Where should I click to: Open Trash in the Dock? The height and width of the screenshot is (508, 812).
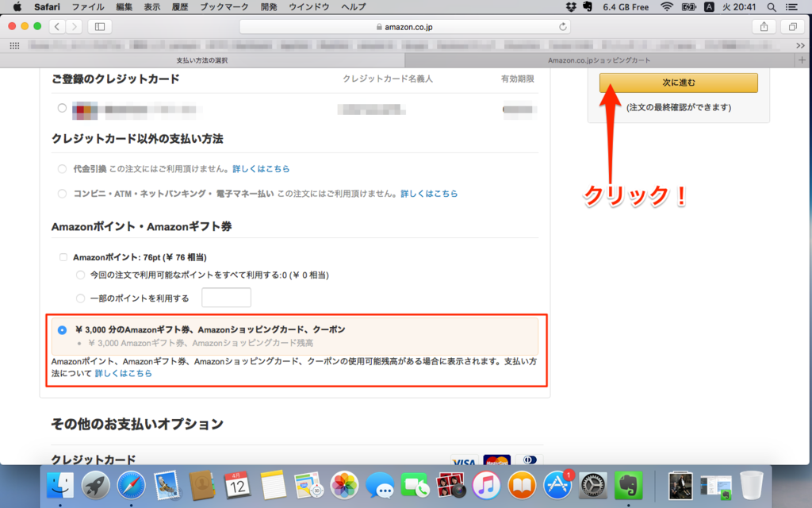tap(752, 486)
